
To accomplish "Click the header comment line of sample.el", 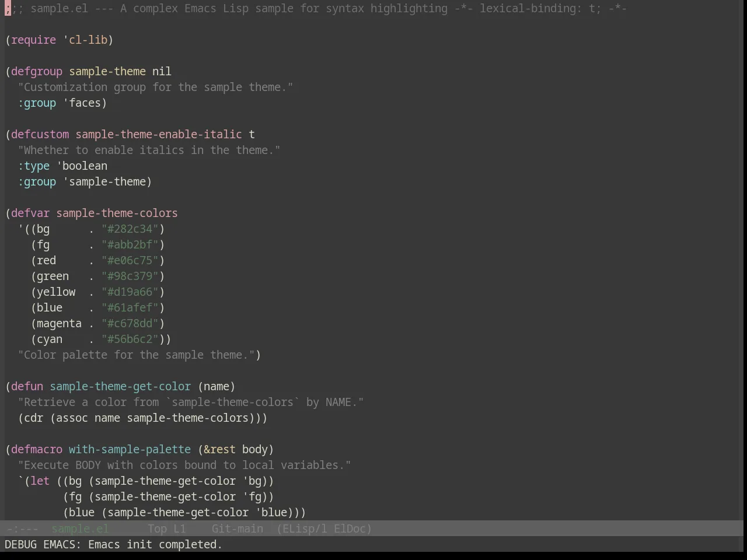I will (316, 8).
